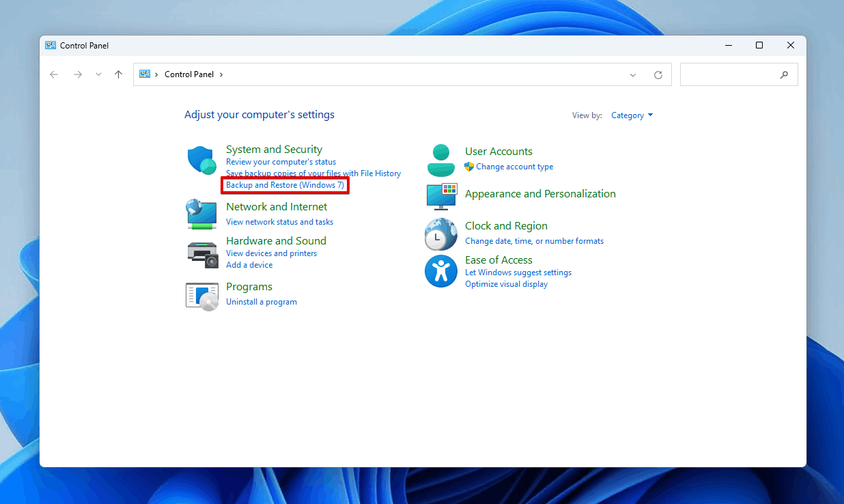Open the User Accounts person icon
844x504 pixels.
(440, 160)
